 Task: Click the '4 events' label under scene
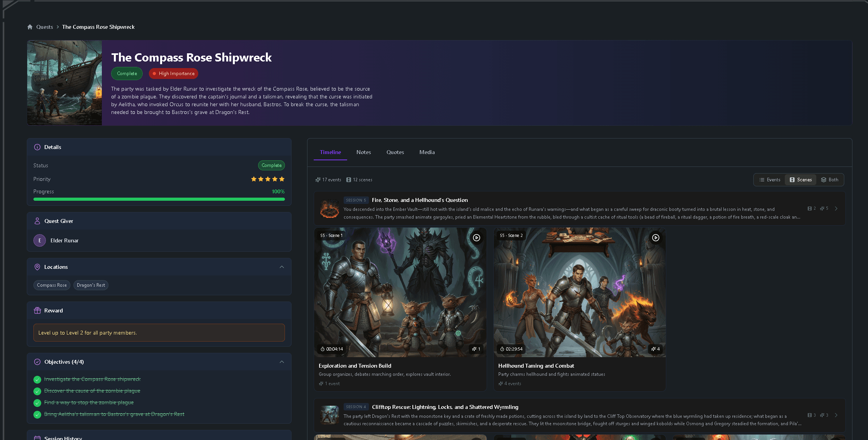click(x=510, y=384)
